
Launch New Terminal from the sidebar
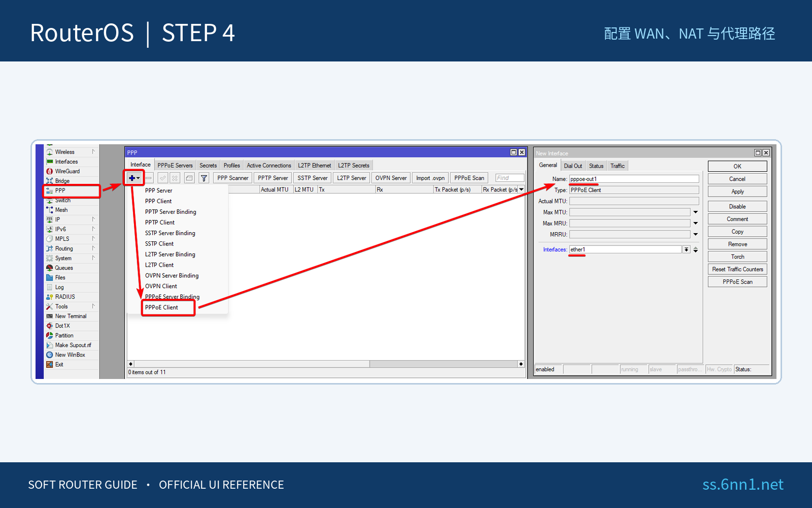[x=71, y=316]
